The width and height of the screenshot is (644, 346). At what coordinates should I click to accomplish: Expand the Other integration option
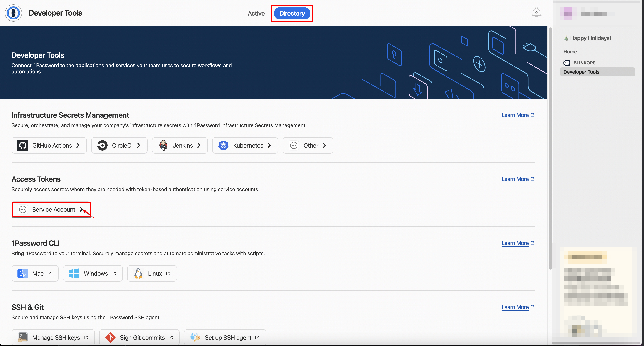pyautogui.click(x=308, y=145)
